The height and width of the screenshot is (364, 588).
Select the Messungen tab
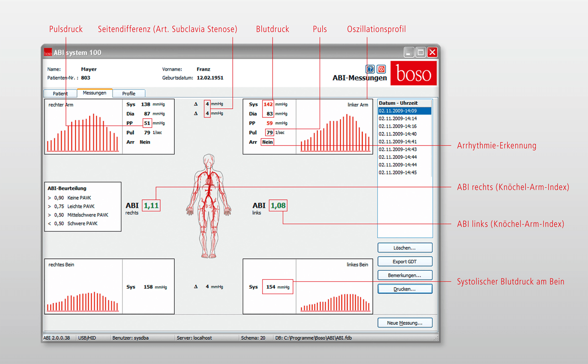click(x=95, y=93)
